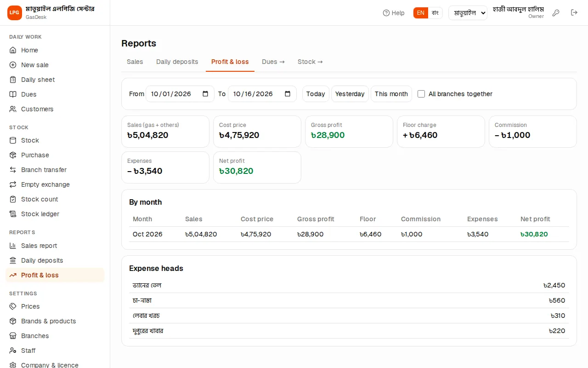Switch language to EN

421,13
